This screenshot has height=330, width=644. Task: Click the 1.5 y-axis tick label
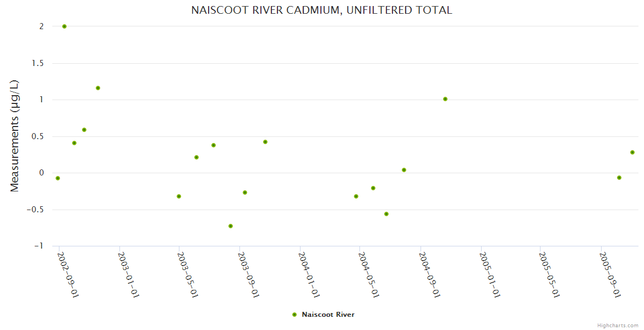[37, 63]
